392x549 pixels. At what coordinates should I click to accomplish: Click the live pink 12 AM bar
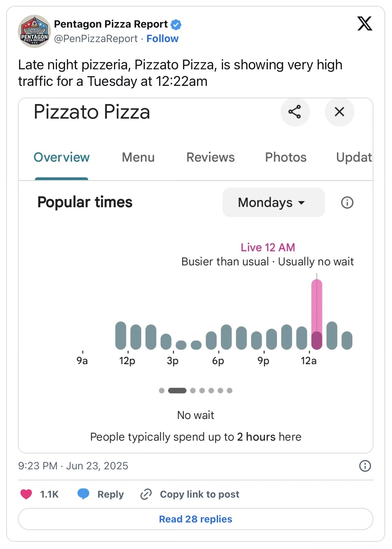(317, 314)
